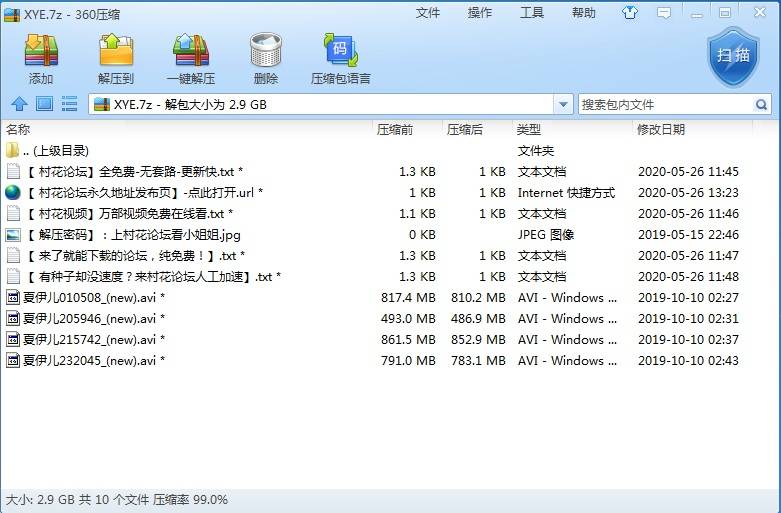781x513 pixels.
Task: Click the 添加 (Add) toolbar icon
Action: (x=41, y=59)
